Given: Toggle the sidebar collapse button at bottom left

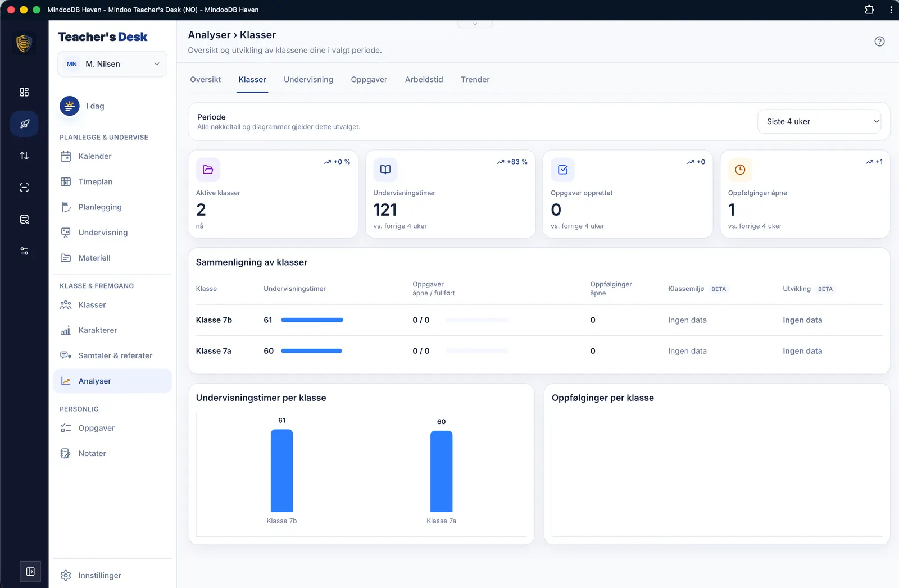Looking at the screenshot, I should [x=30, y=572].
